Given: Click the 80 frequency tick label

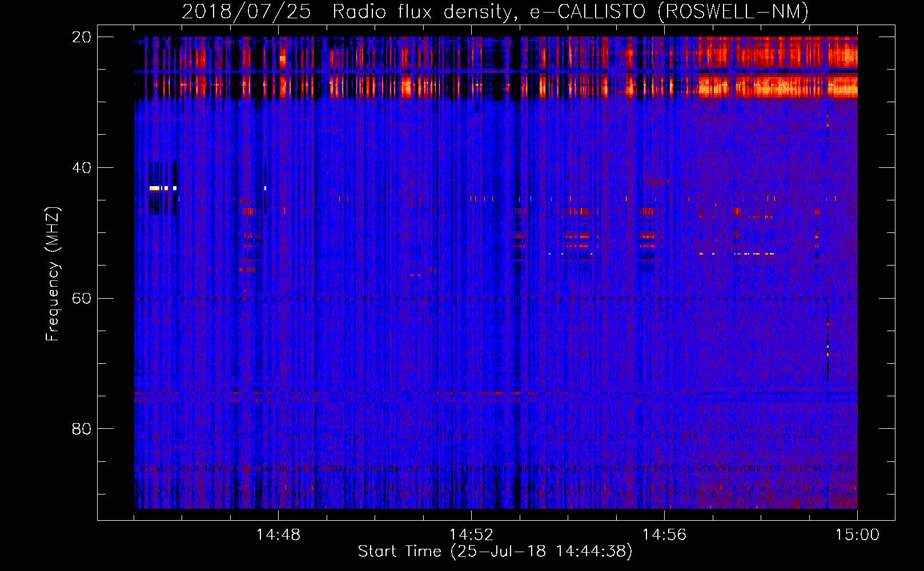Looking at the screenshot, I should pos(81,429).
